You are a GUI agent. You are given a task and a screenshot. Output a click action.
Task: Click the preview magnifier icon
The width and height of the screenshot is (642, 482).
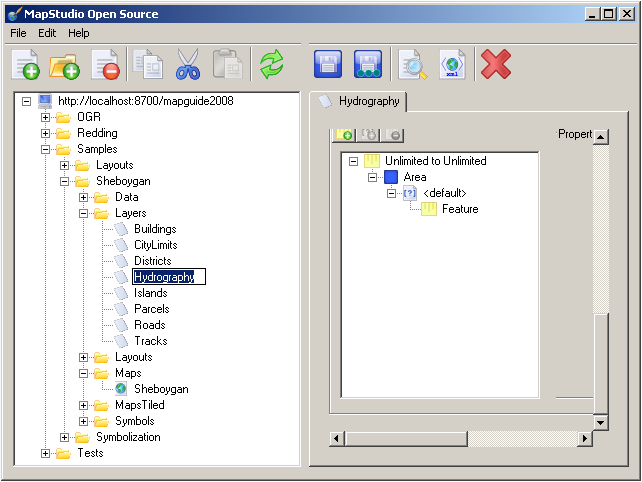(x=411, y=65)
